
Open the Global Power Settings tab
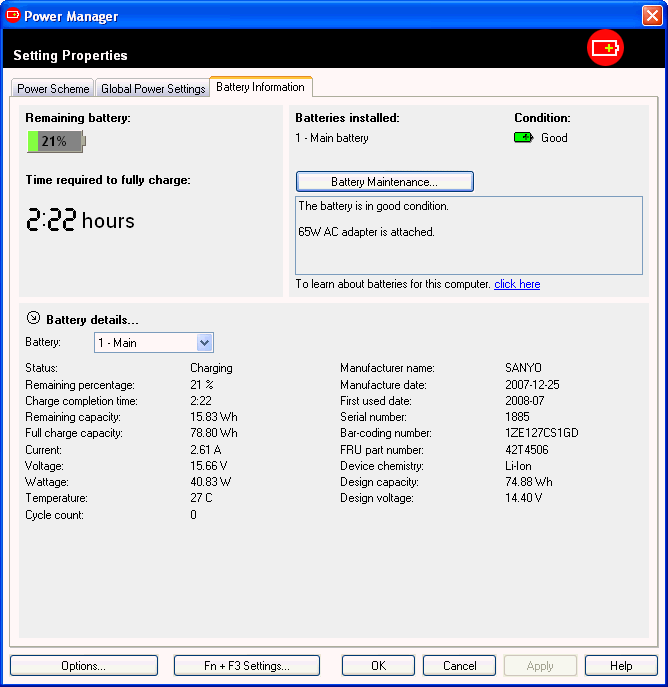153,89
